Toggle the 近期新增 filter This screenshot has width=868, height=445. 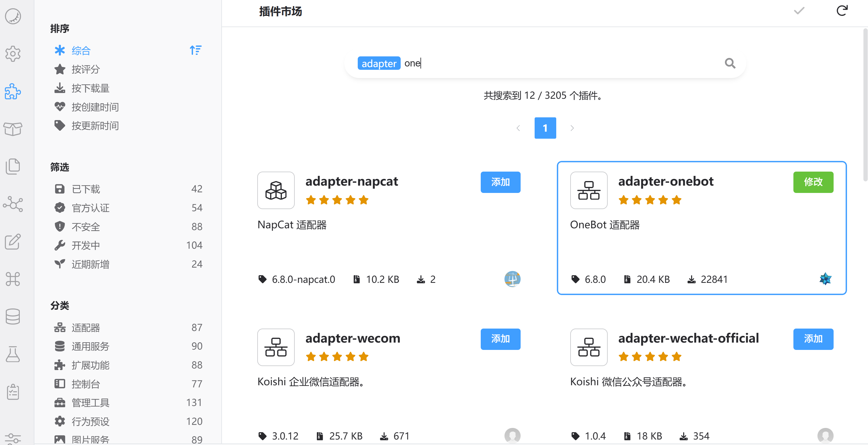tap(128, 264)
